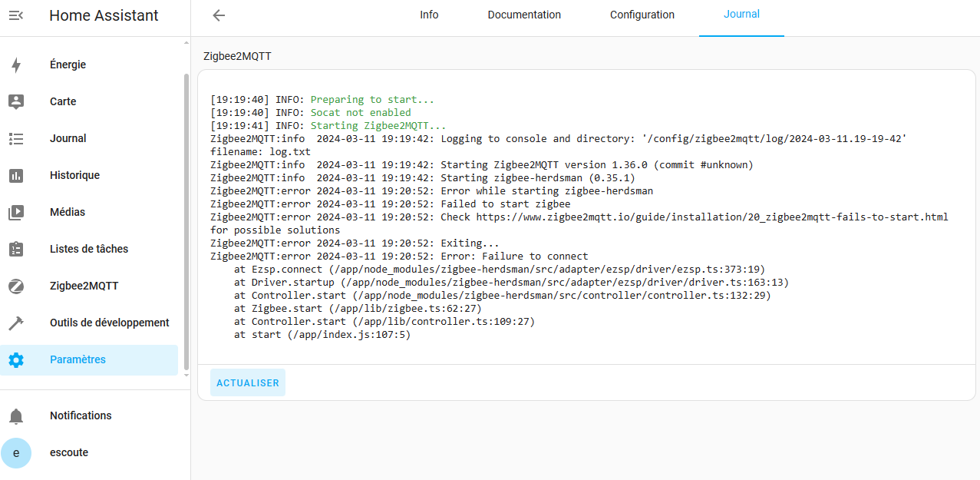Open Carte in the sidebar
The image size is (980, 480).
click(89, 102)
